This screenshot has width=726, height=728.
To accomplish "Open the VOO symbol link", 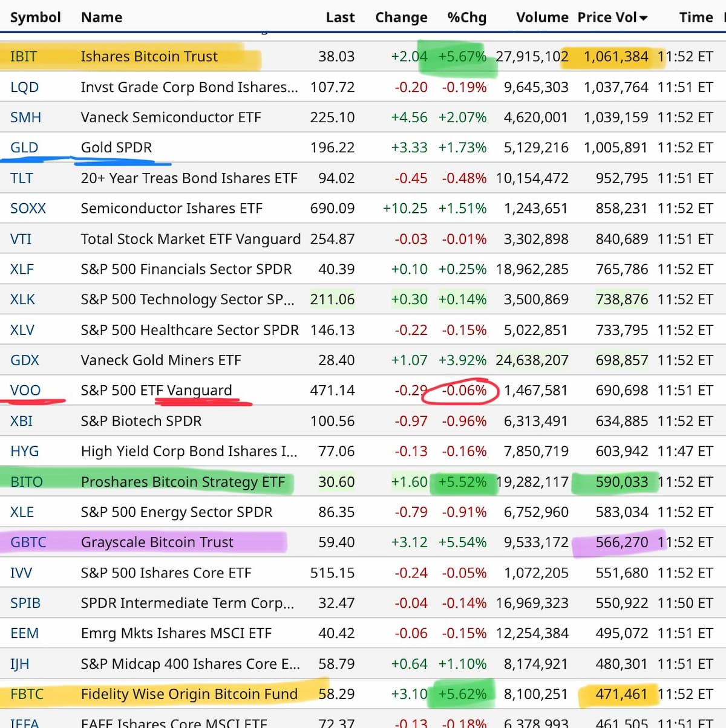I will pos(25,391).
